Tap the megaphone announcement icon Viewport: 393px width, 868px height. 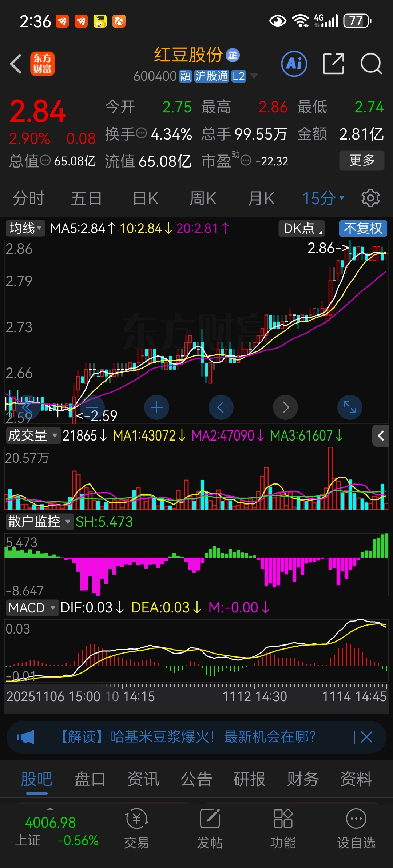(26, 737)
